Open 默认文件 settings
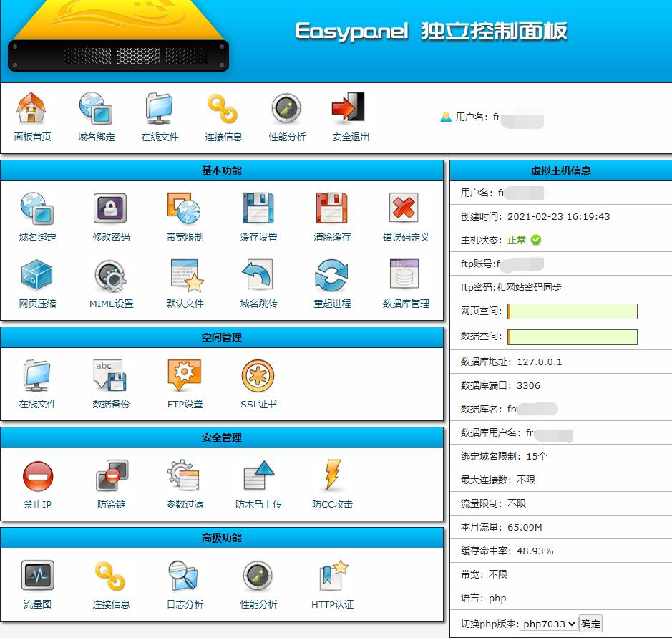Image resolution: width=672 pixels, height=638 pixels. [x=187, y=275]
